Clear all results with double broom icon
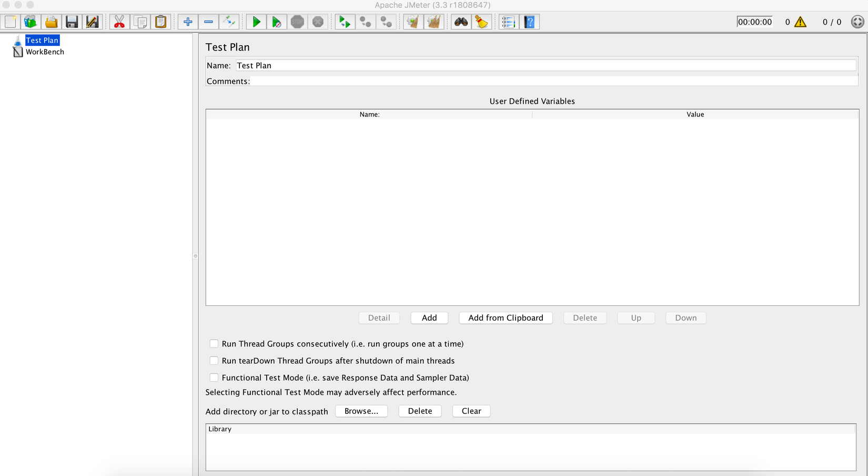This screenshot has width=868, height=476. (434, 22)
